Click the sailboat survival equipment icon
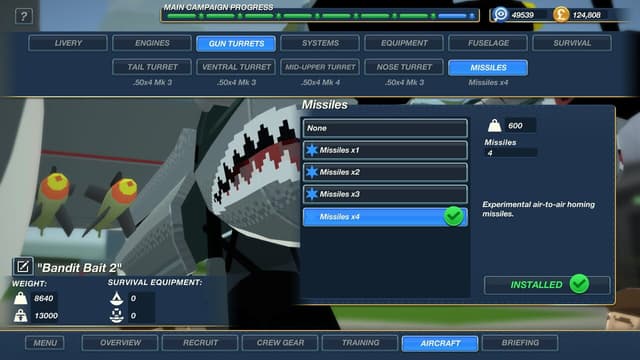Image resolution: width=640 pixels, height=360 pixels. (117, 298)
